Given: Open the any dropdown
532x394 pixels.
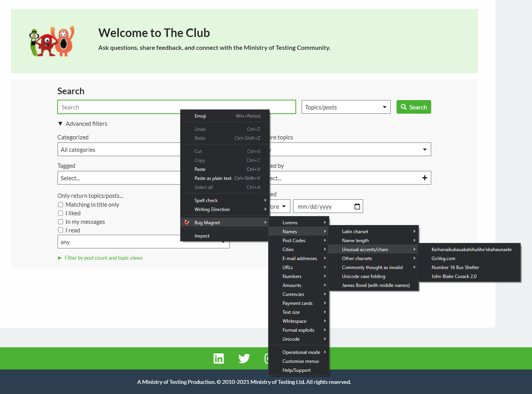Looking at the screenshot, I should tap(119, 242).
